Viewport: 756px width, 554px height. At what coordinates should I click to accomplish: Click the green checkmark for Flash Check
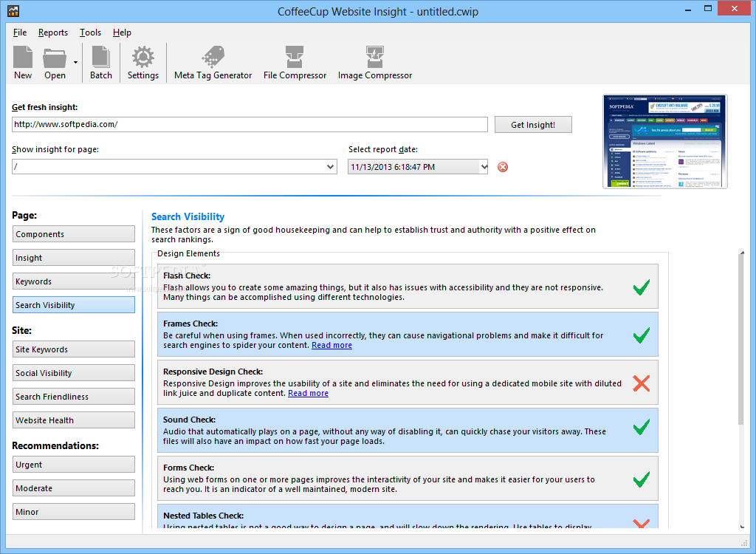click(x=642, y=287)
